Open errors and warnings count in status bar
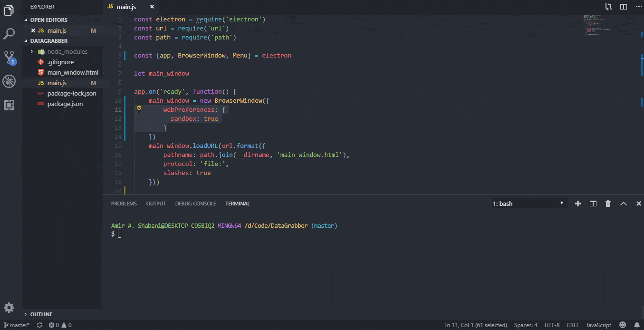 tap(60, 325)
